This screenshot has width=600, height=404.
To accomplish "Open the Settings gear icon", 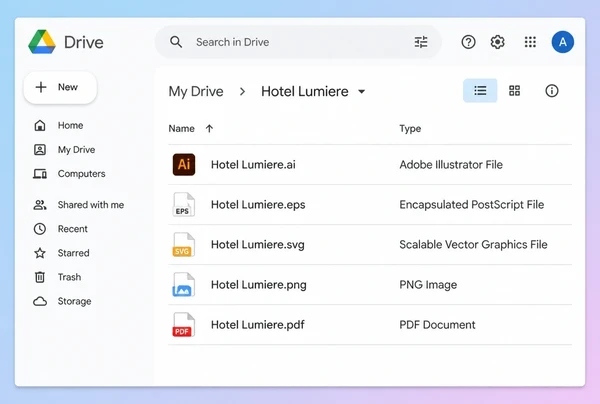I will pos(497,42).
